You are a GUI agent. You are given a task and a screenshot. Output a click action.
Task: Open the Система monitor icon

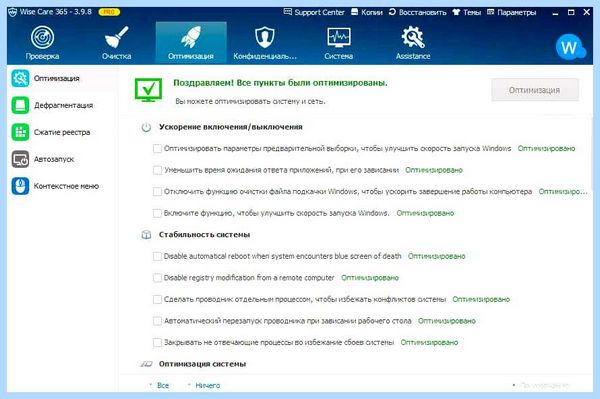coord(339,37)
